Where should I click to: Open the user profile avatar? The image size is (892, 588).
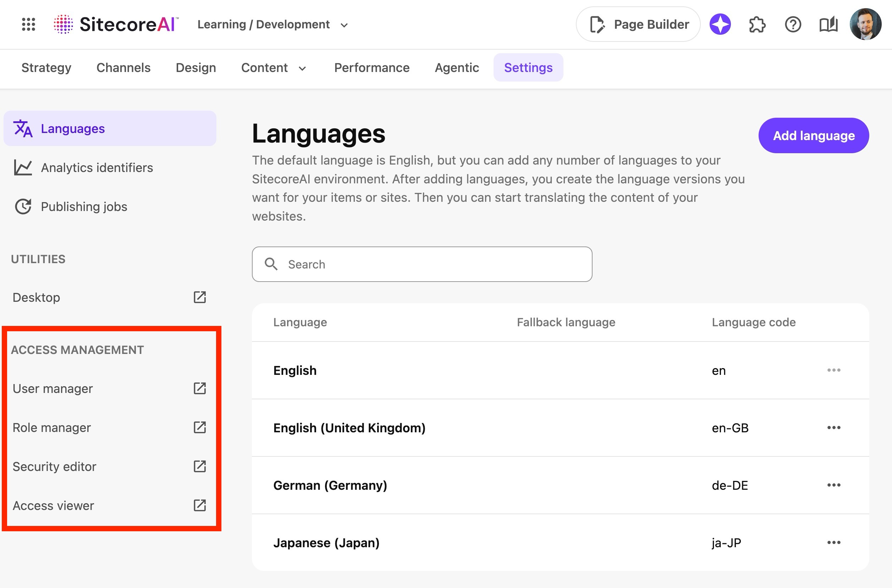[x=865, y=24]
